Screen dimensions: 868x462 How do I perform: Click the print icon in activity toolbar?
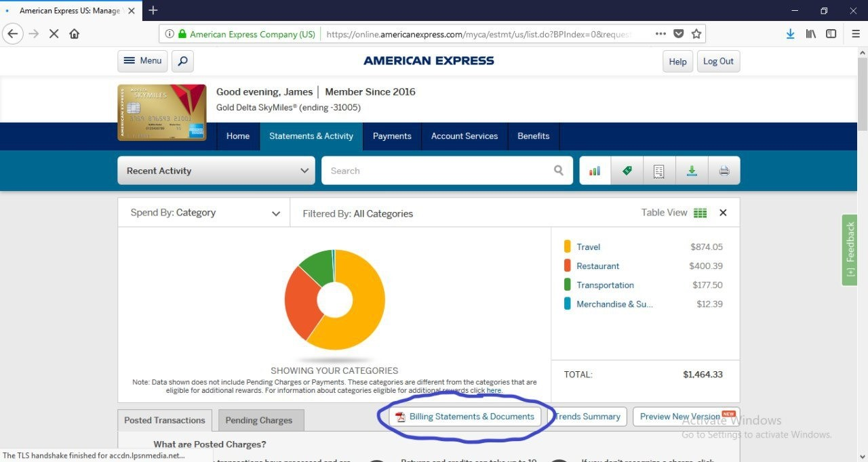724,171
